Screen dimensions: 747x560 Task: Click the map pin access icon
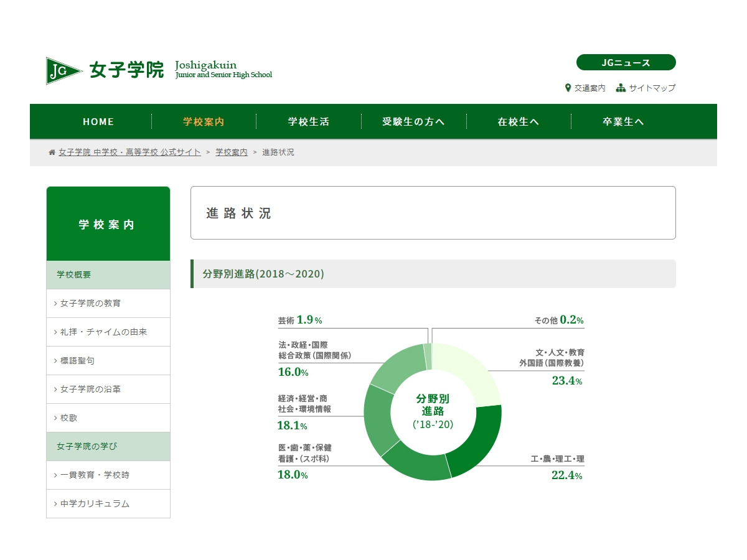pos(568,88)
